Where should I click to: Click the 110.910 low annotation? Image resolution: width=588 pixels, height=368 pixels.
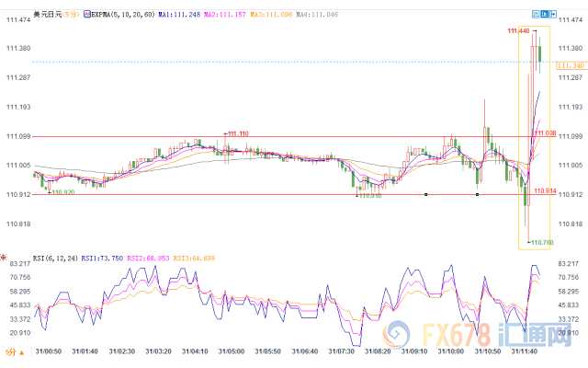[x=369, y=196]
